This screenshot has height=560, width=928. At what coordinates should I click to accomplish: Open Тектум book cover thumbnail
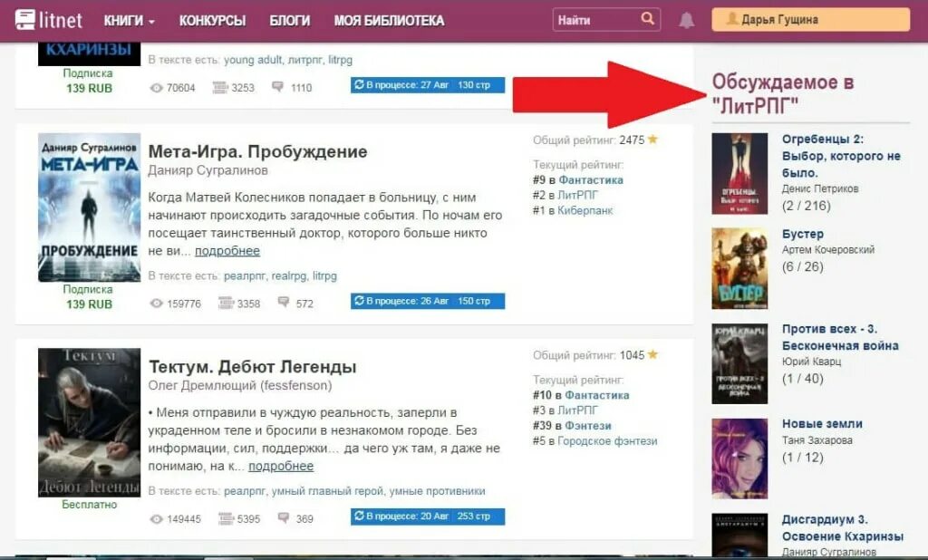click(90, 422)
